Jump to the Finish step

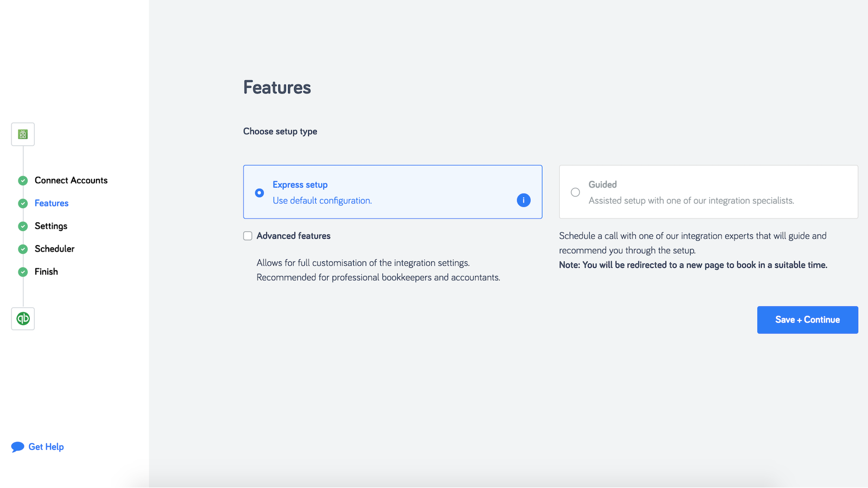(x=46, y=272)
